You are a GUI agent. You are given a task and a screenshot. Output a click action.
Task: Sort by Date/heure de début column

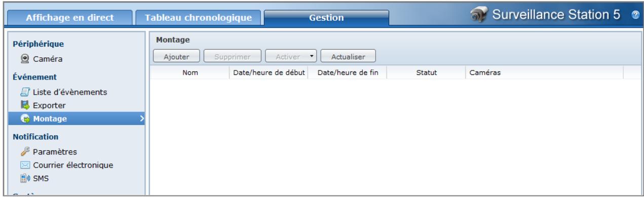tap(268, 73)
